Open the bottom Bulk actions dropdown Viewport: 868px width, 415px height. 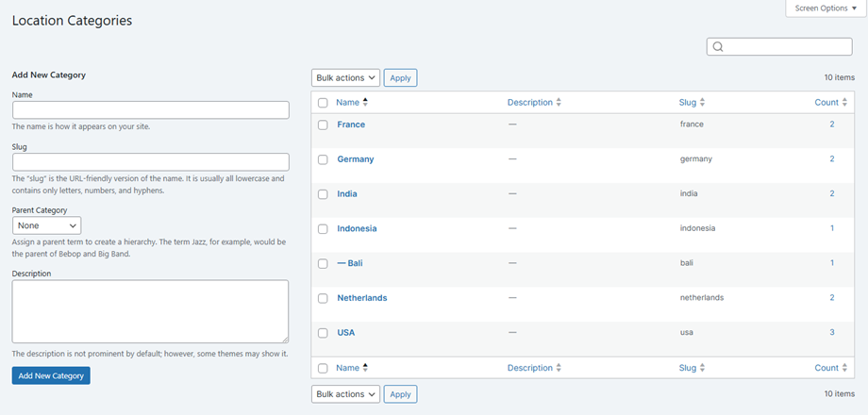click(345, 394)
